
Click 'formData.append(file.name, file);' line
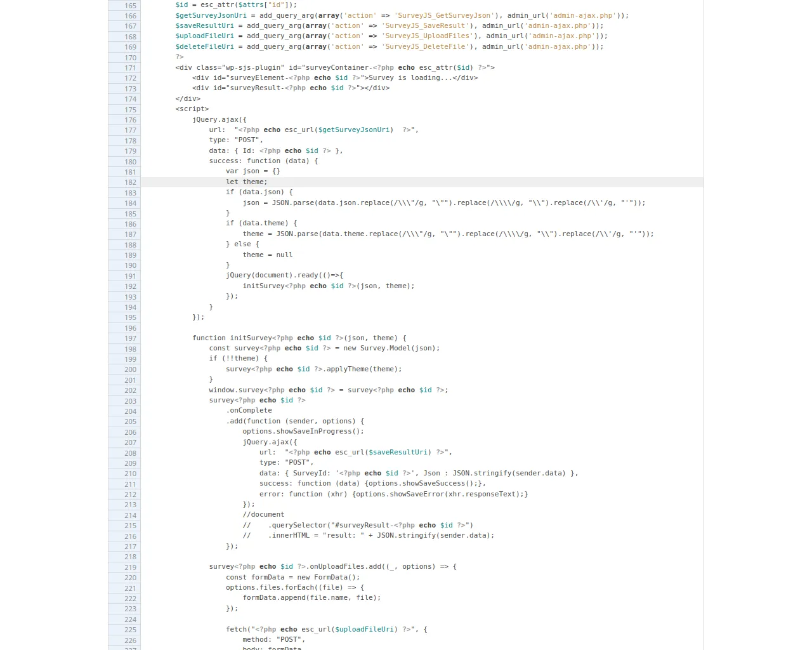point(312,598)
